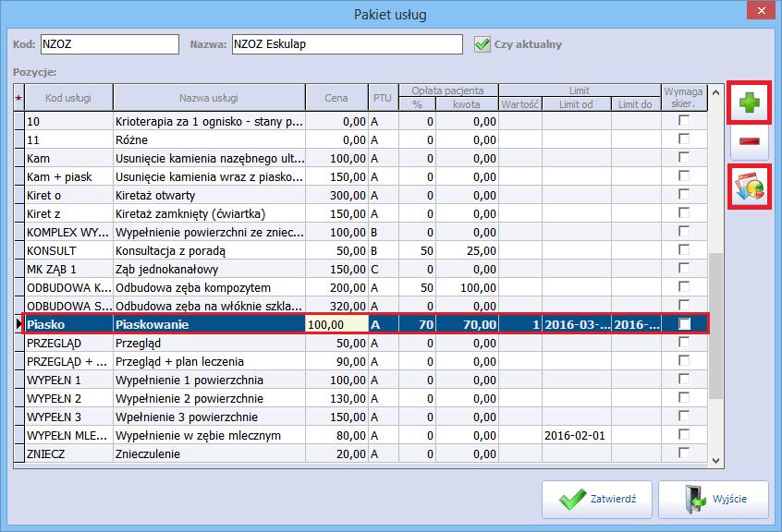Click the 100,00 kwota for ODBUDOWA K
The width and height of the screenshot is (782, 532).
(x=467, y=287)
